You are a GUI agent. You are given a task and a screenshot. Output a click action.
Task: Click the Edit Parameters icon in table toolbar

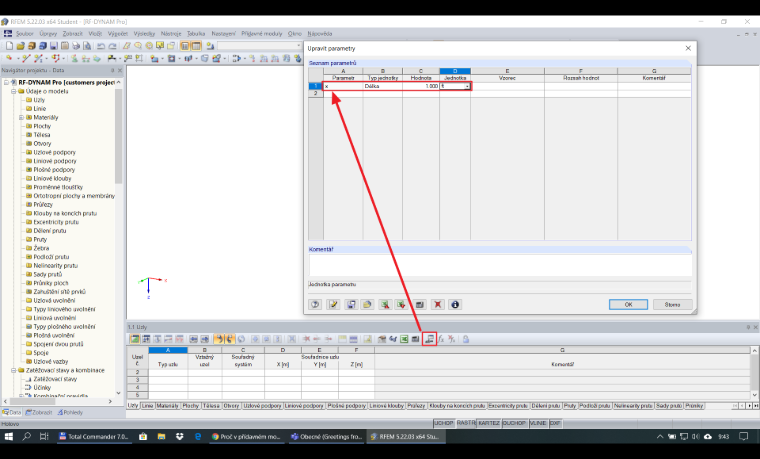click(x=429, y=339)
